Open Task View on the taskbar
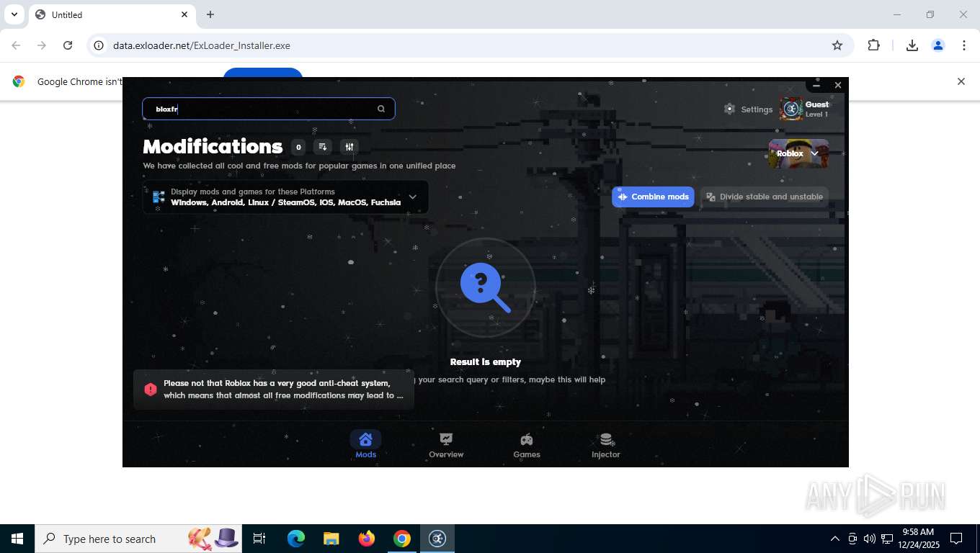 click(259, 539)
